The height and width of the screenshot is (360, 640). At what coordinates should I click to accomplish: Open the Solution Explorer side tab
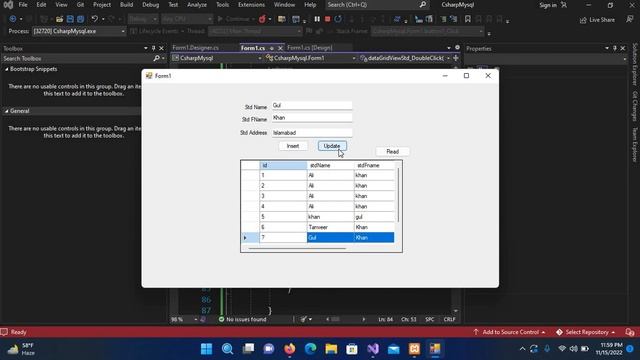pos(635,64)
